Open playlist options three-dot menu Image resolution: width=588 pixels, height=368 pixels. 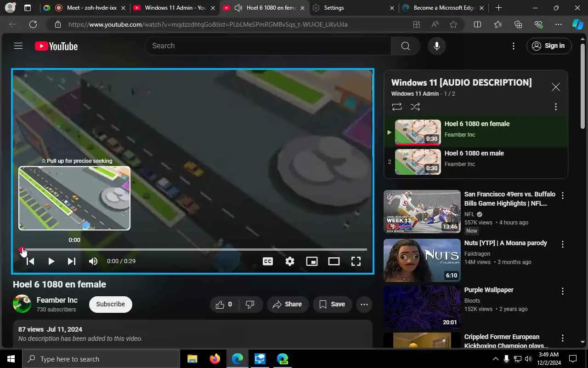point(556,107)
